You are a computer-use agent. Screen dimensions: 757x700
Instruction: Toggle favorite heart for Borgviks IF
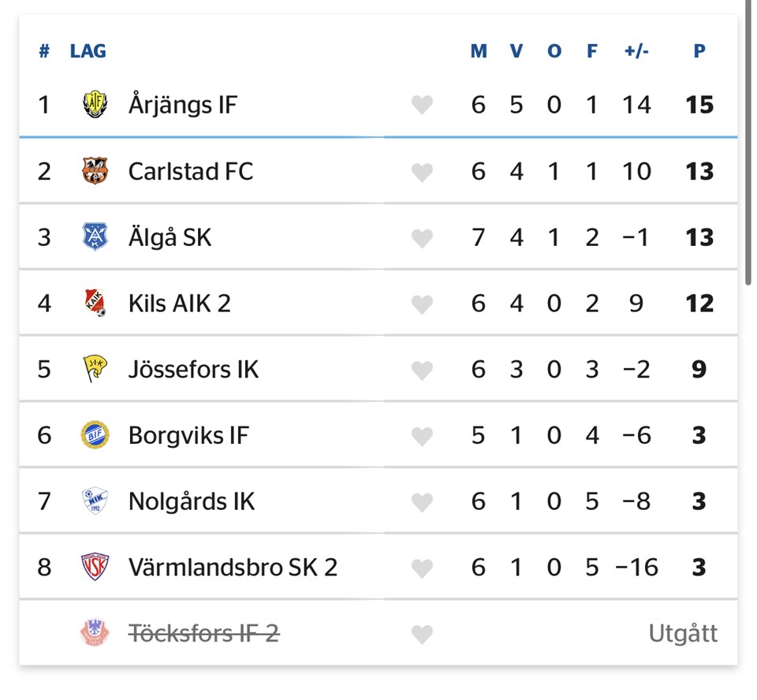(422, 437)
